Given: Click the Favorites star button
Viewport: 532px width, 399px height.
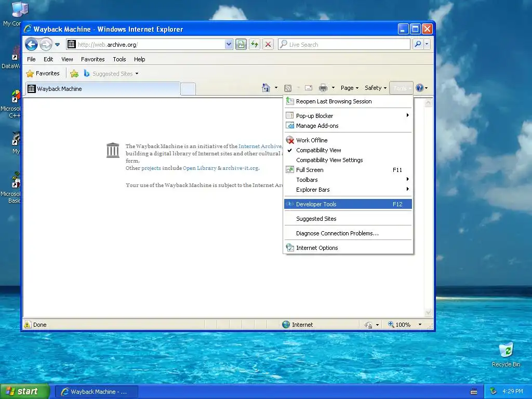Looking at the screenshot, I should click(43, 73).
